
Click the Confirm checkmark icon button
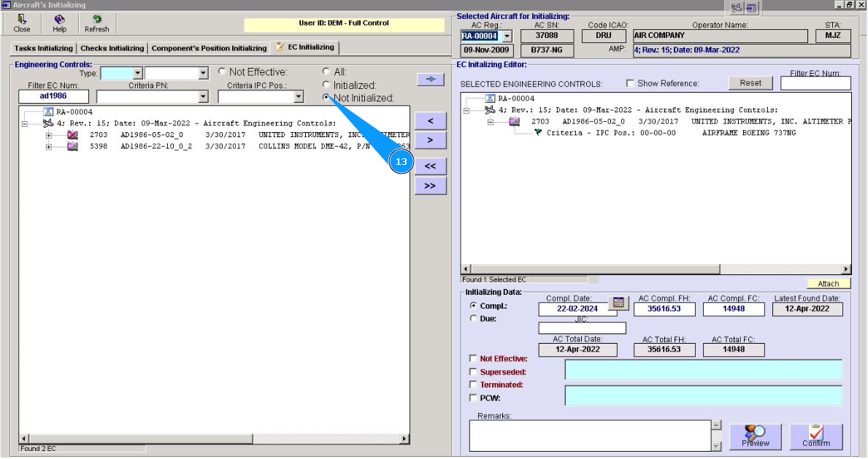click(x=815, y=436)
